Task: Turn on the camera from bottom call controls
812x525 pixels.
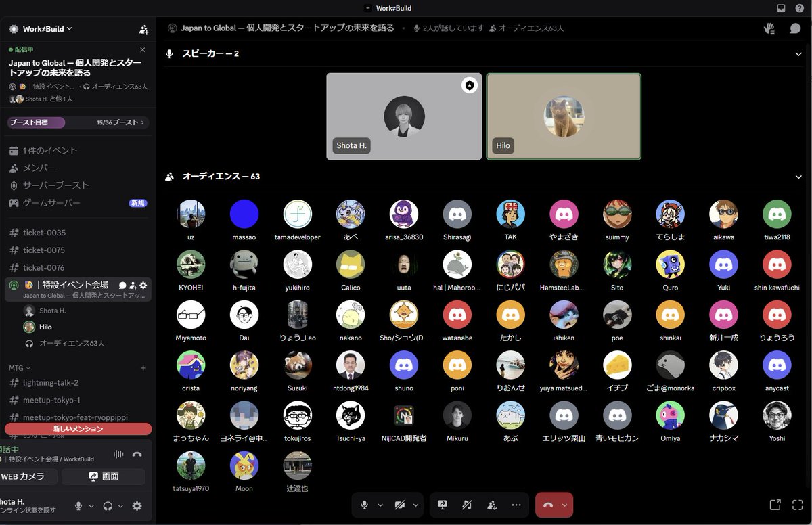Action: pyautogui.click(x=399, y=505)
